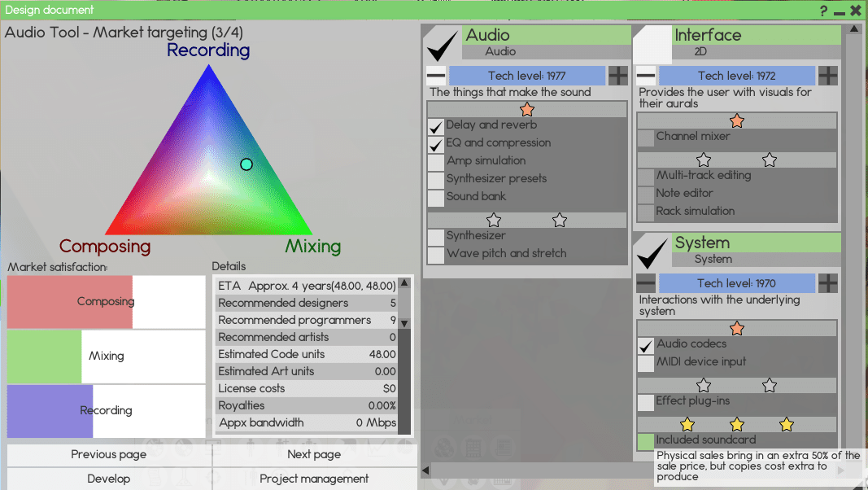The image size is (868, 490).
Task: Click the market targeting triangle marker
Action: [x=246, y=164]
